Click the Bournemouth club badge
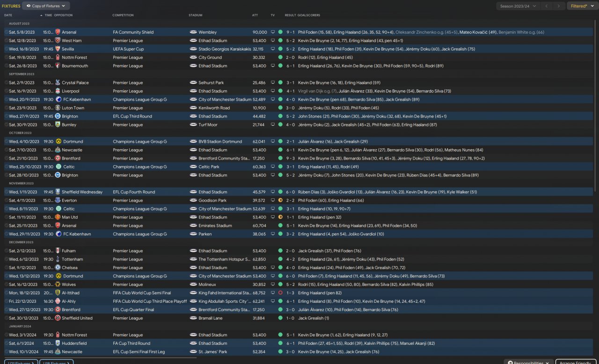The height and width of the screenshot is (364, 599). click(x=58, y=66)
